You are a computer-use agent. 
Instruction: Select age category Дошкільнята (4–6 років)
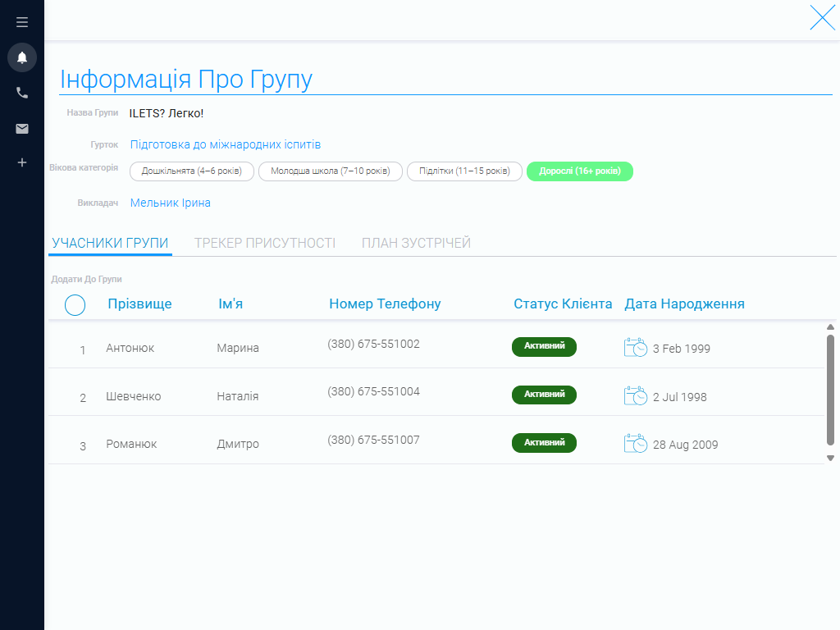pos(192,171)
